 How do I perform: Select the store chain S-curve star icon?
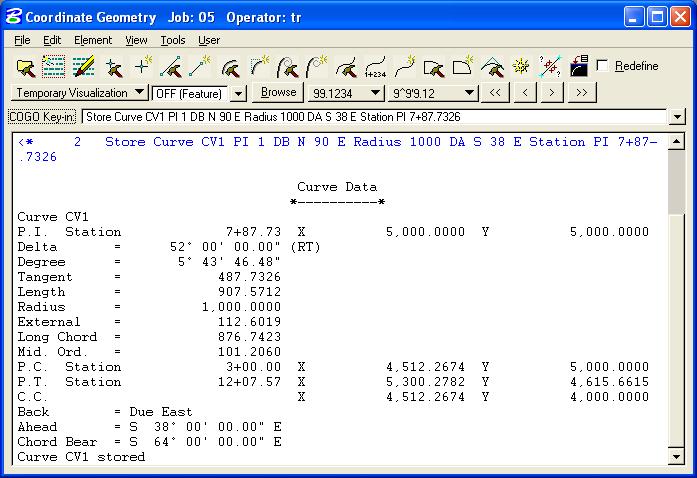coord(405,66)
